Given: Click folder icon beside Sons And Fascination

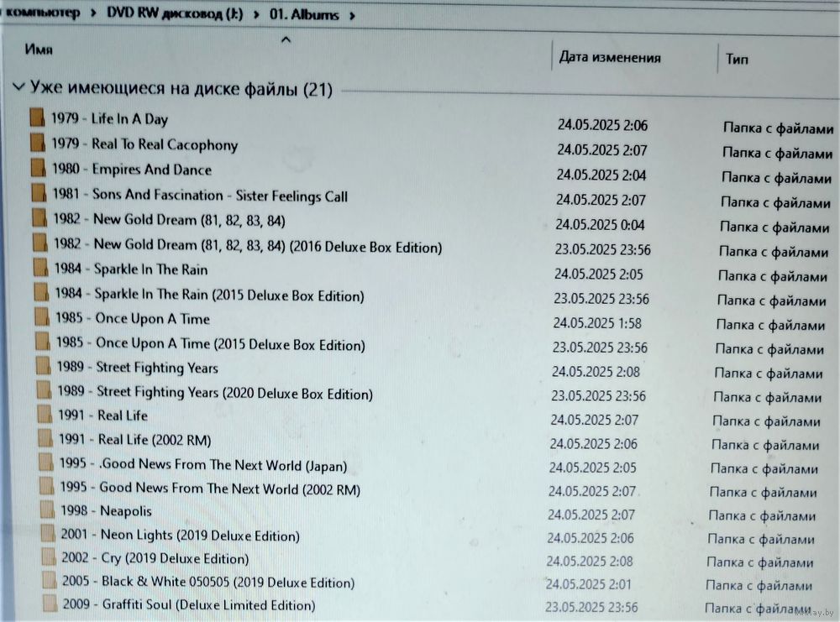Looking at the screenshot, I should pyautogui.click(x=39, y=193).
